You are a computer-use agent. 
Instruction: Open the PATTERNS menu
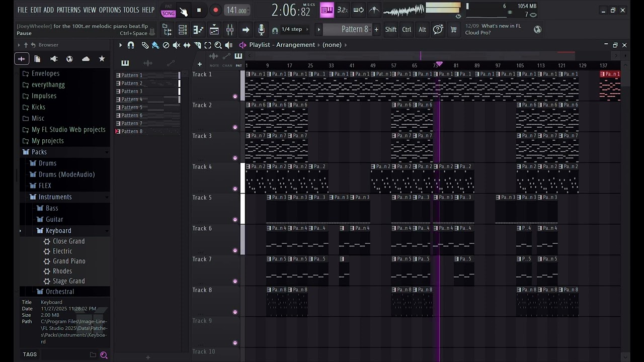tap(68, 10)
